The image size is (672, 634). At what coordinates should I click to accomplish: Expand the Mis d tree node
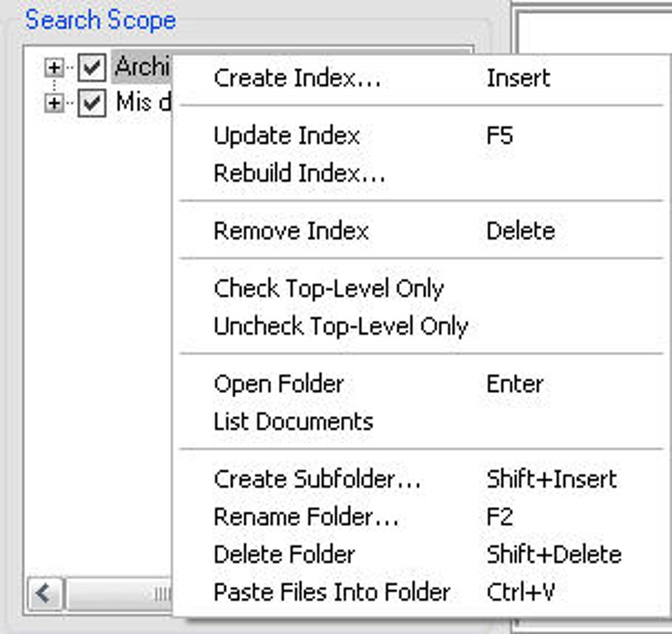tap(54, 103)
